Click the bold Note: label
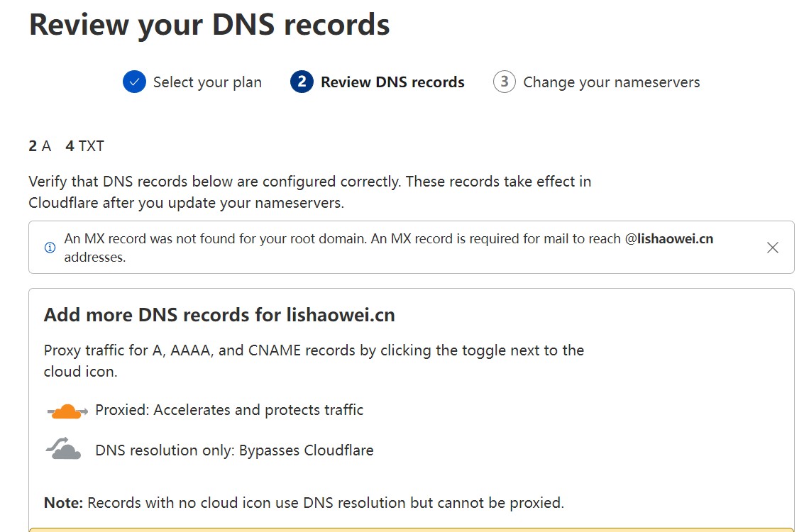Image resolution: width=804 pixels, height=532 pixels. pyautogui.click(x=64, y=504)
